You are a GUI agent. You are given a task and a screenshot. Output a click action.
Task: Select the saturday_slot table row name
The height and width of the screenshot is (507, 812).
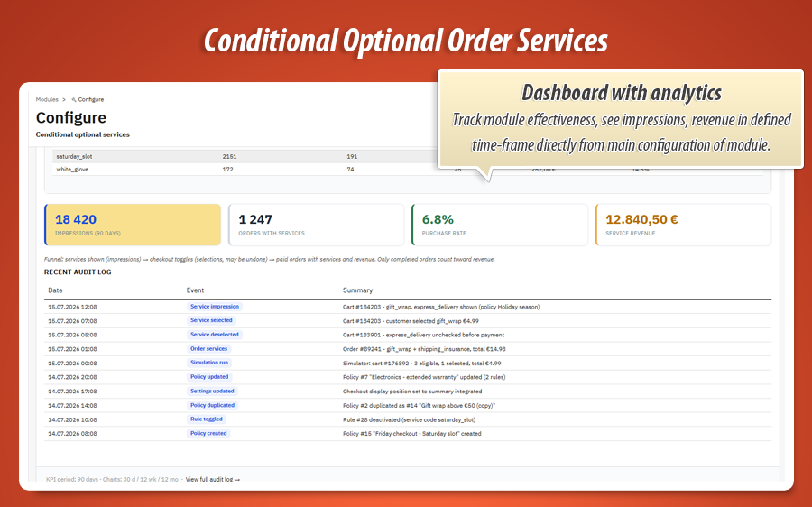pyautogui.click(x=74, y=156)
